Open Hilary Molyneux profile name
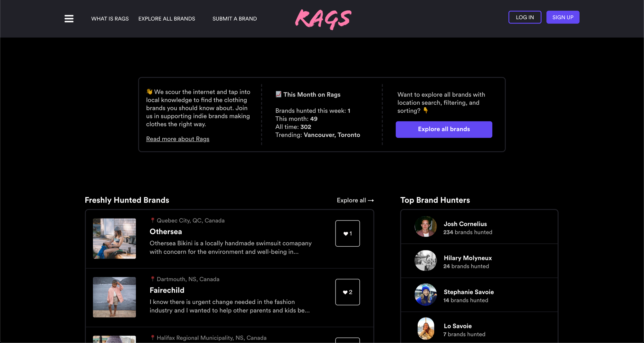This screenshot has height=343, width=644. pyautogui.click(x=468, y=258)
